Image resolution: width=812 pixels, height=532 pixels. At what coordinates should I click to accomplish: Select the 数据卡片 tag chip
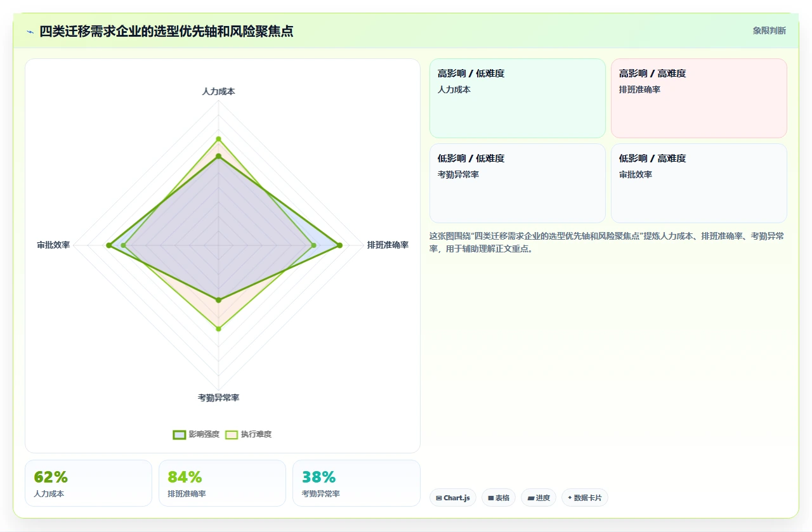(x=585, y=498)
